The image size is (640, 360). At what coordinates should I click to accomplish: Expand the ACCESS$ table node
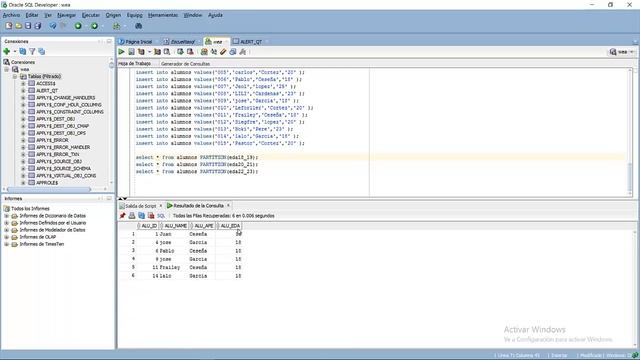(23, 84)
